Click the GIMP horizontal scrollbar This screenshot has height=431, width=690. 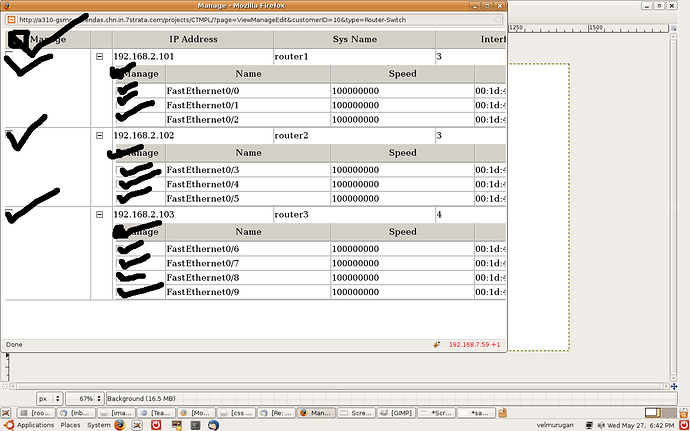pyautogui.click(x=339, y=386)
